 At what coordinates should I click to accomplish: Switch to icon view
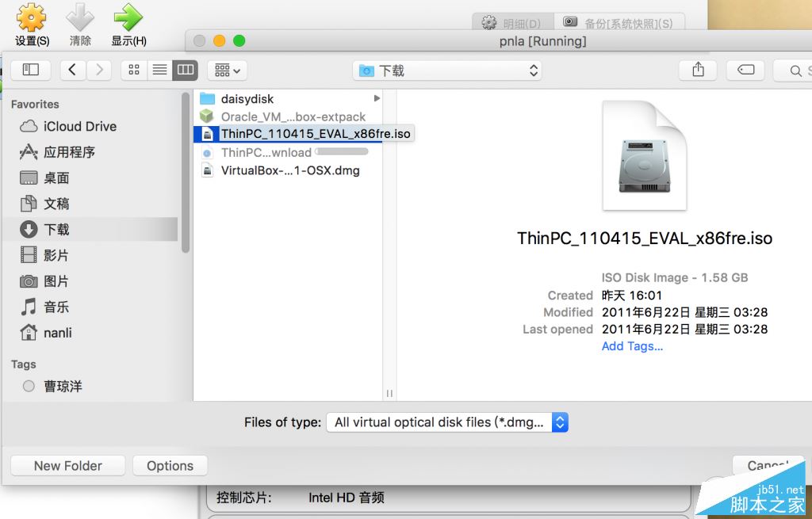pyautogui.click(x=134, y=70)
